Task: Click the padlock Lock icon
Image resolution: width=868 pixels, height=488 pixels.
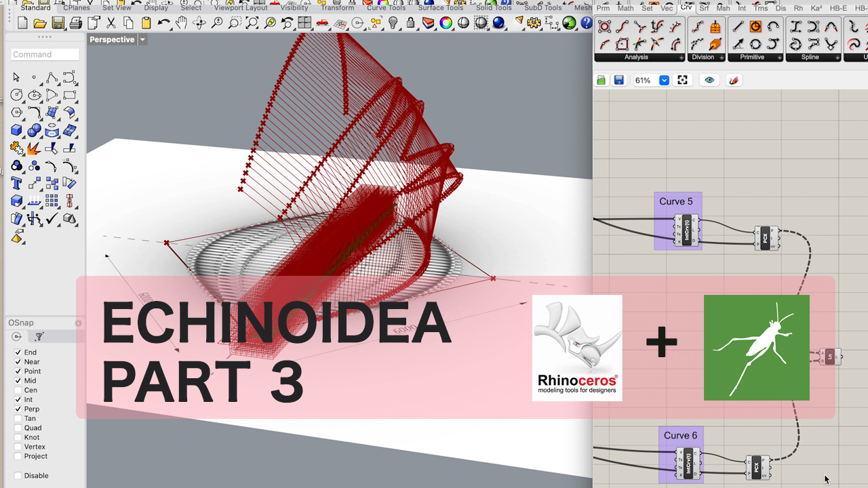Action: point(410,23)
